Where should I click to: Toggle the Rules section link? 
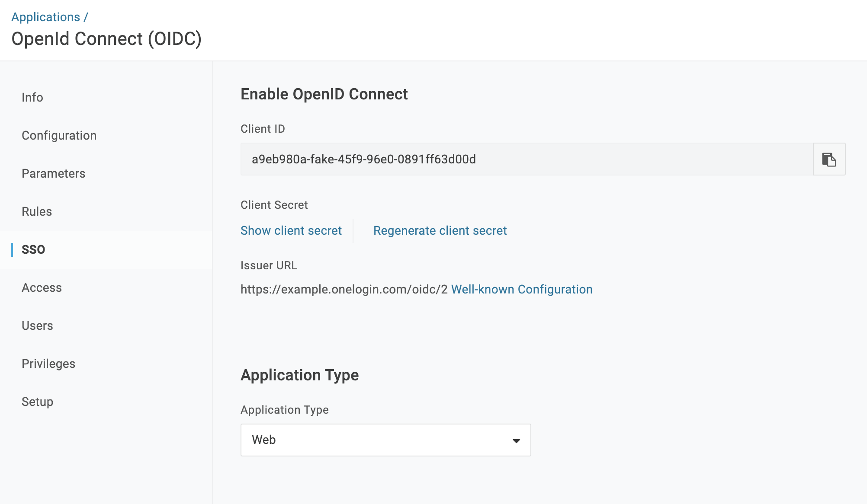[37, 211]
